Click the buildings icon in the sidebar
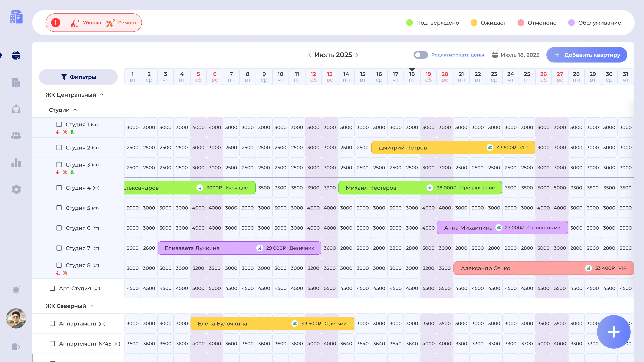Screen dimensions: 644x362 point(16,82)
